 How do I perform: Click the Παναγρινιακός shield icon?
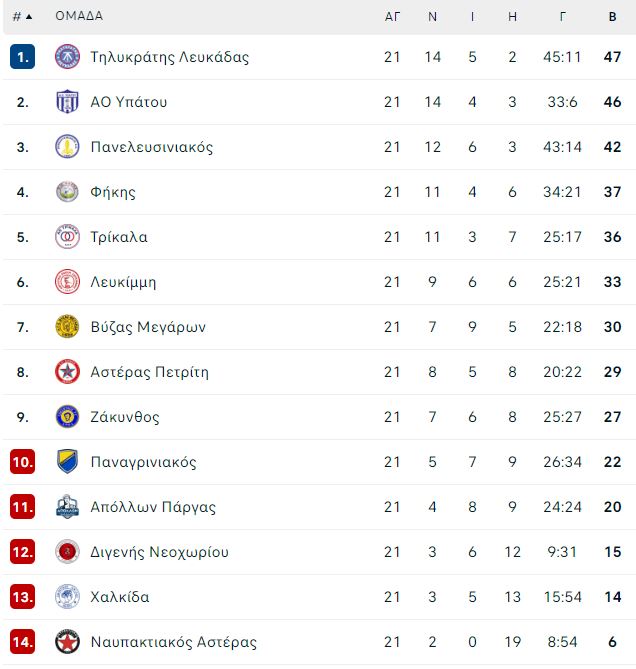click(x=67, y=461)
